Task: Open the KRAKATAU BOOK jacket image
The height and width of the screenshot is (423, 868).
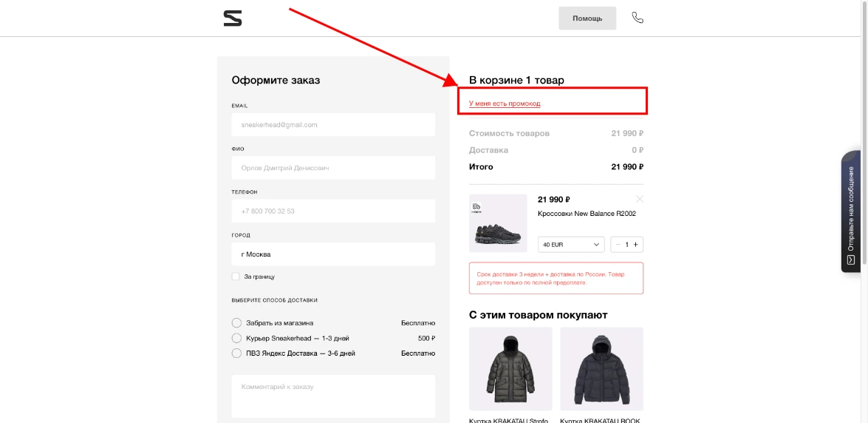Action: pyautogui.click(x=602, y=369)
